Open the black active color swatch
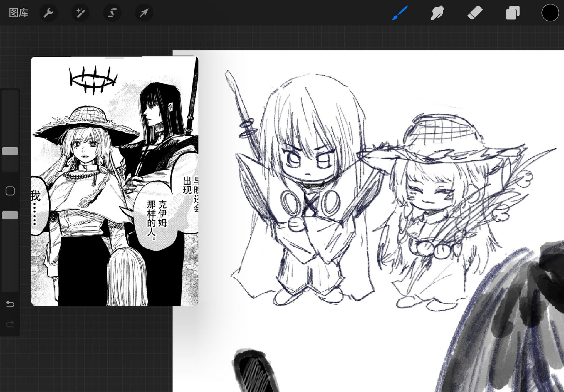Image resolution: width=564 pixels, height=392 pixels. (550, 13)
